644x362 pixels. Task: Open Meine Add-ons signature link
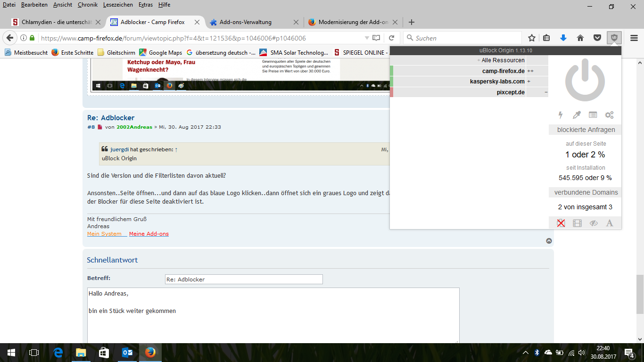(x=149, y=234)
